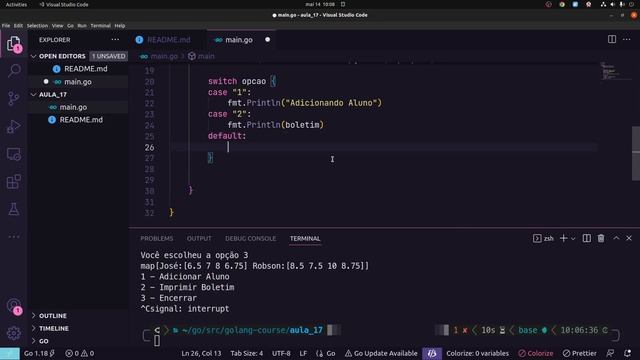Open the Testing flask view
Viewport: 640px width, 360px height.
point(13,209)
